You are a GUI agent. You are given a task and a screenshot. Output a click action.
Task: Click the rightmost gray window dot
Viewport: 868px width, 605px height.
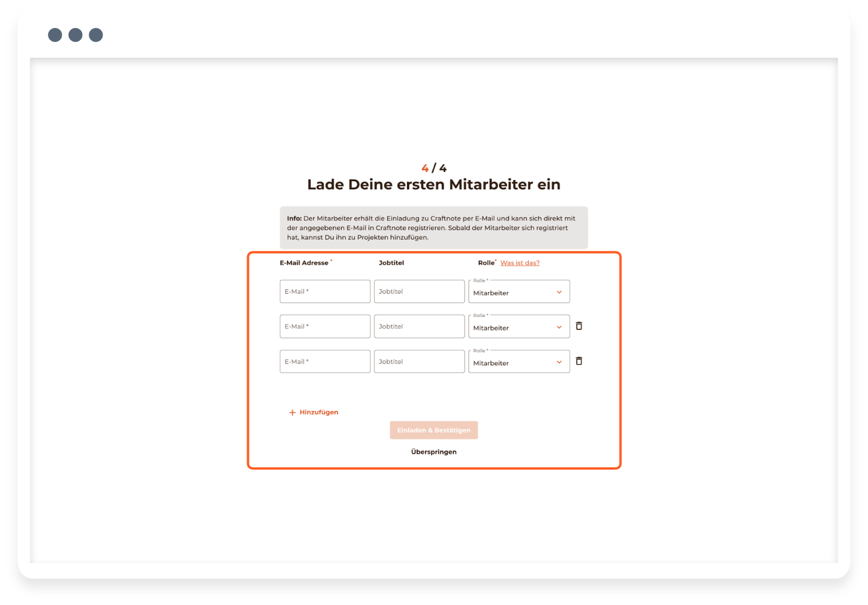[96, 35]
